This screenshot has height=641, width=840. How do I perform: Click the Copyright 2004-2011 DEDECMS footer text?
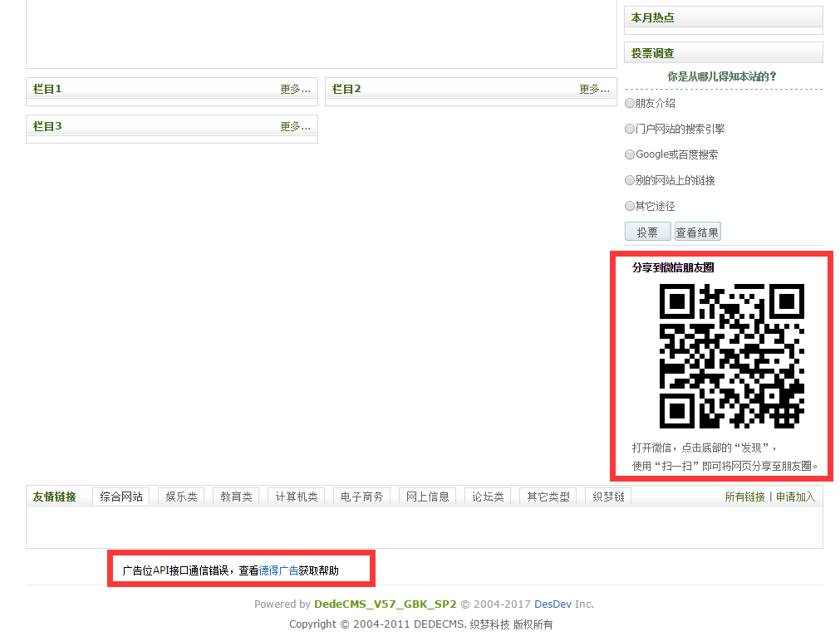[x=421, y=624]
